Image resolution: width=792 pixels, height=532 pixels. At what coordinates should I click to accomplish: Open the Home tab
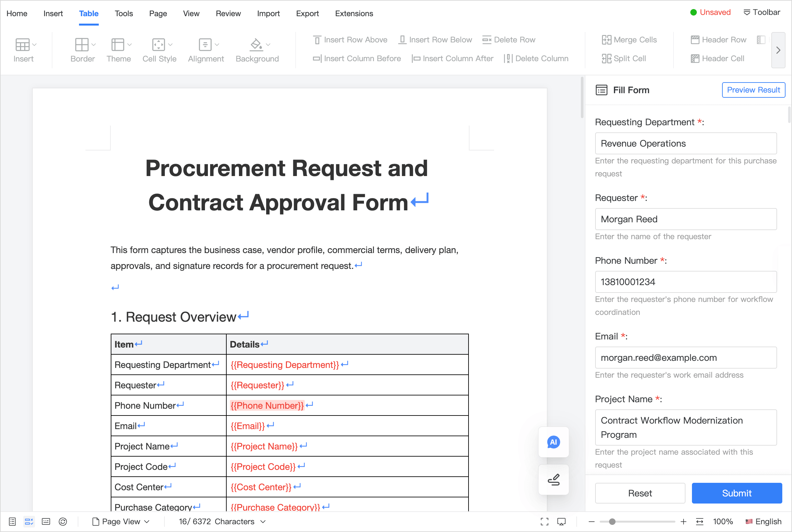(x=17, y=13)
